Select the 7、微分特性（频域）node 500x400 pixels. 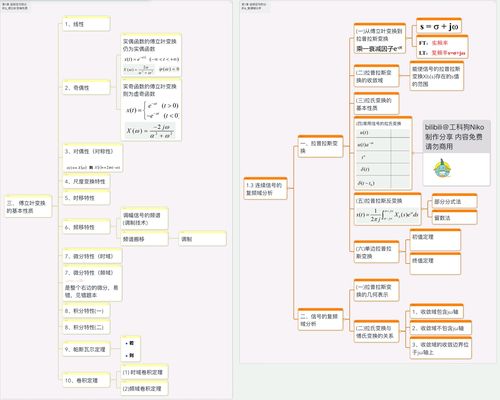[92, 283]
